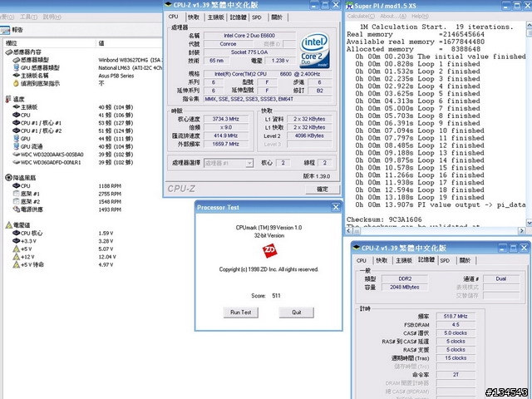532x399 pixels.
Task: Select the temperature section thermometer icon
Action: click(x=8, y=99)
